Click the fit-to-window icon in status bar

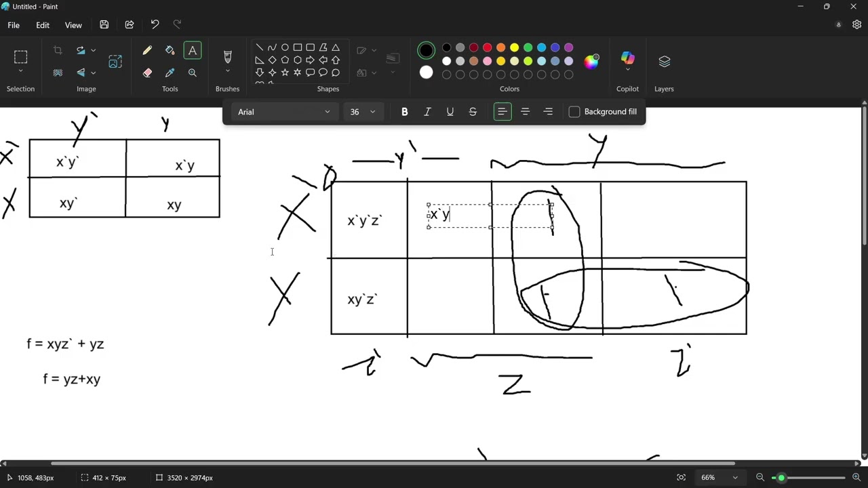point(681,478)
